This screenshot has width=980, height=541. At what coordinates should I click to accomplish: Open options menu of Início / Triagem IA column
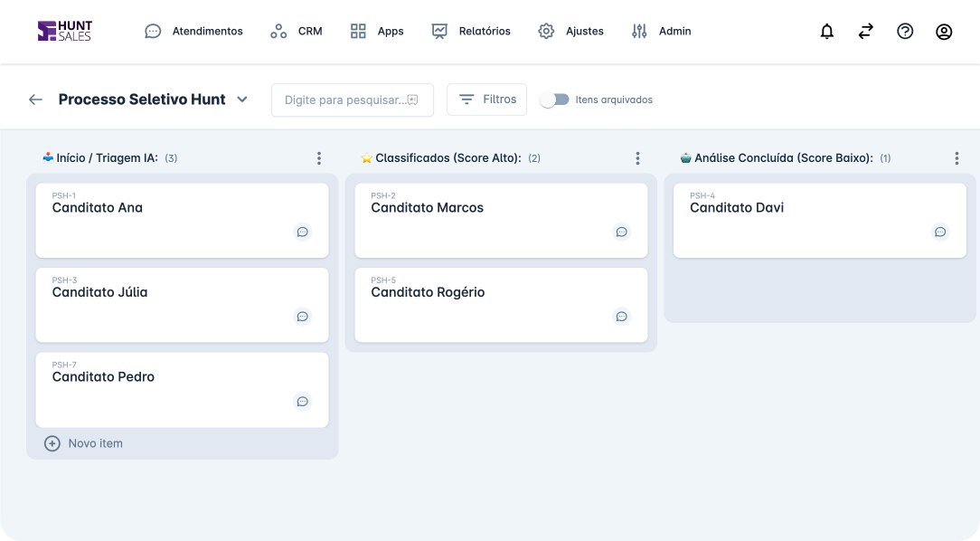(318, 157)
